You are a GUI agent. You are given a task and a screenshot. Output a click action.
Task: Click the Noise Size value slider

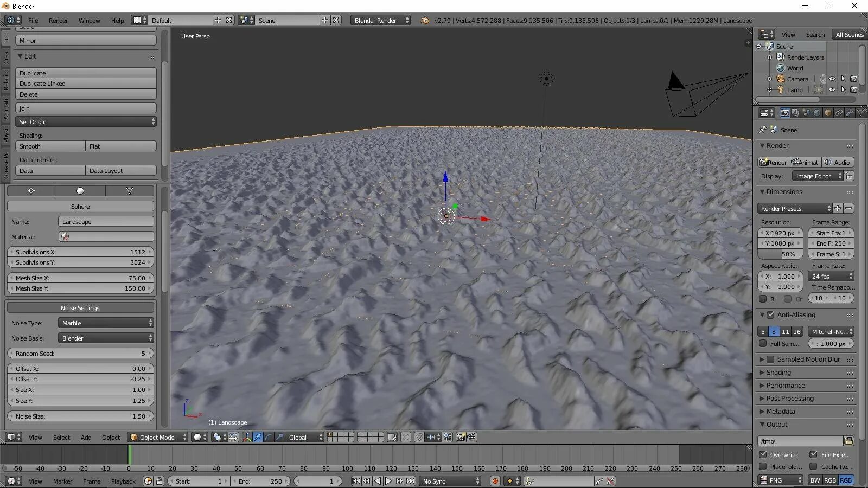click(80, 416)
